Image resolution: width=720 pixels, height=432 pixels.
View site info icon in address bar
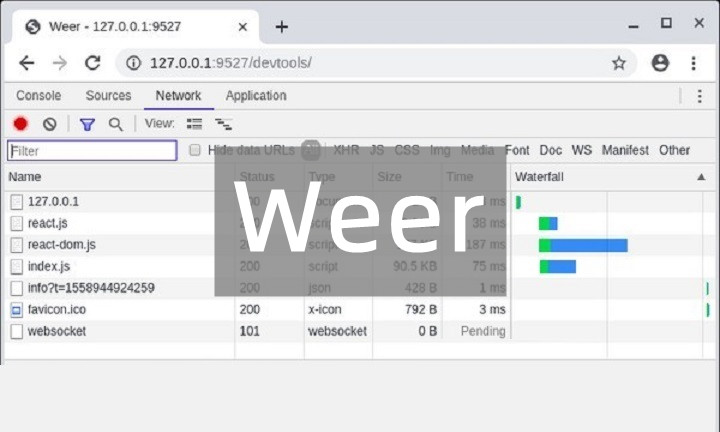click(x=133, y=63)
